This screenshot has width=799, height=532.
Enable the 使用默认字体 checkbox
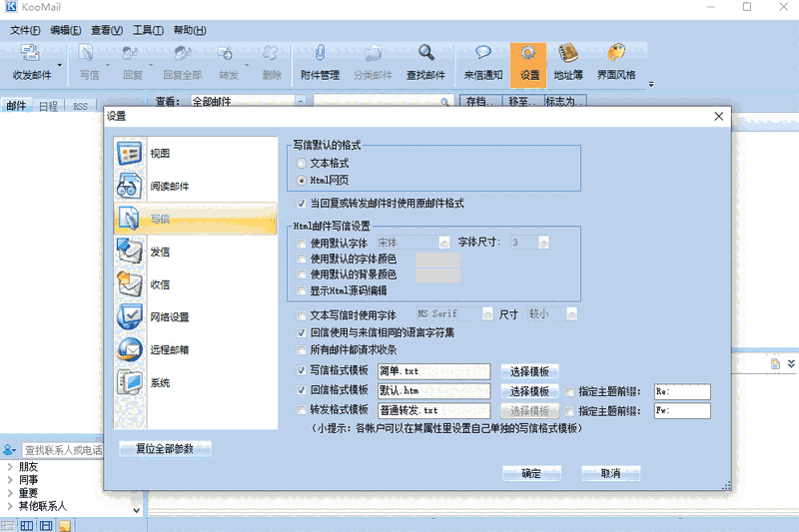tap(302, 243)
